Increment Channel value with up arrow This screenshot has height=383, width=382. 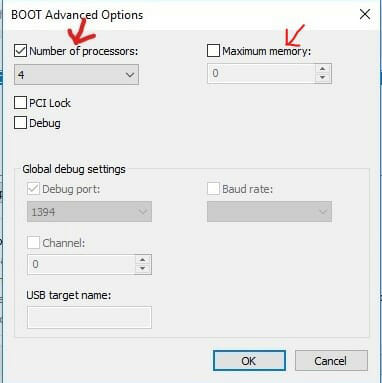pyautogui.click(x=143, y=260)
